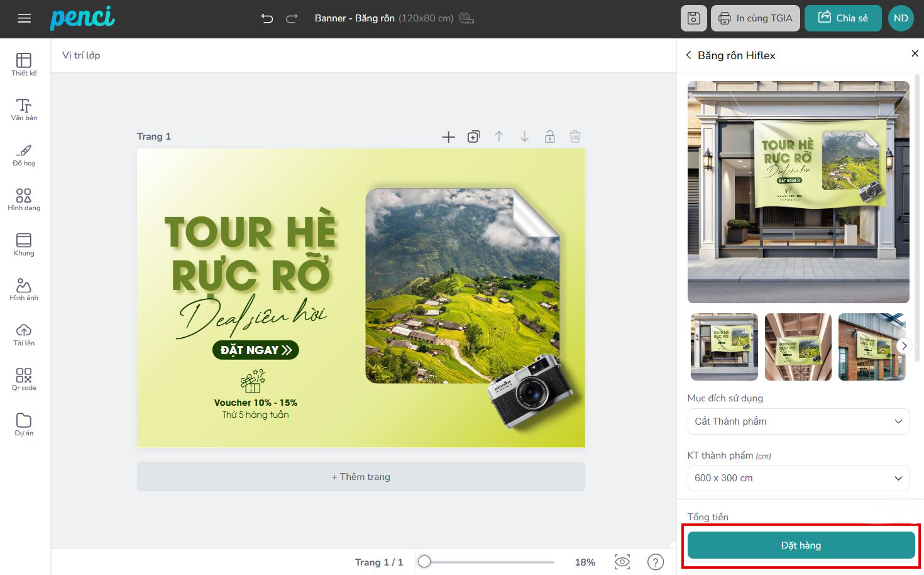Click the save disk icon

(693, 18)
